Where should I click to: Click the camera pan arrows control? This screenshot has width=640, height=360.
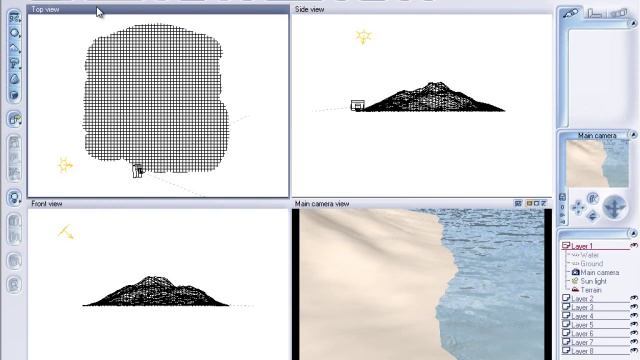[x=578, y=208]
